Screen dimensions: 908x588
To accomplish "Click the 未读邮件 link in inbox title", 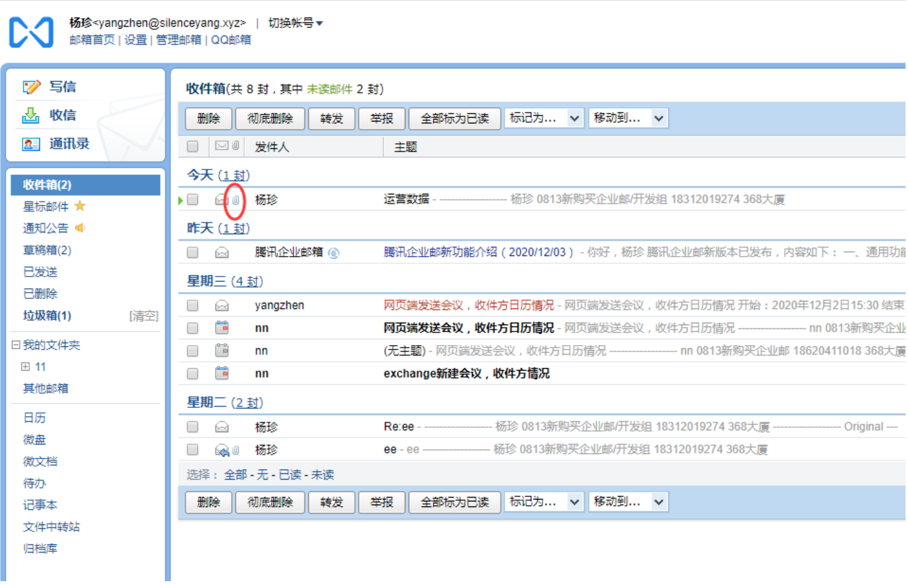I will 329,89.
